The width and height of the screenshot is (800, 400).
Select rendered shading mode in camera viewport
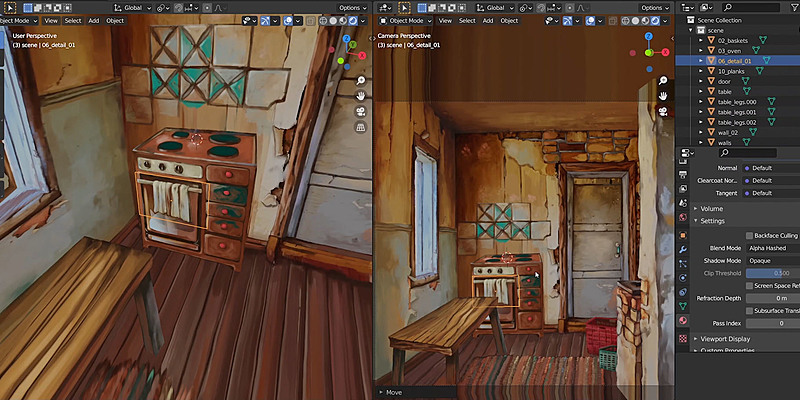click(653, 20)
